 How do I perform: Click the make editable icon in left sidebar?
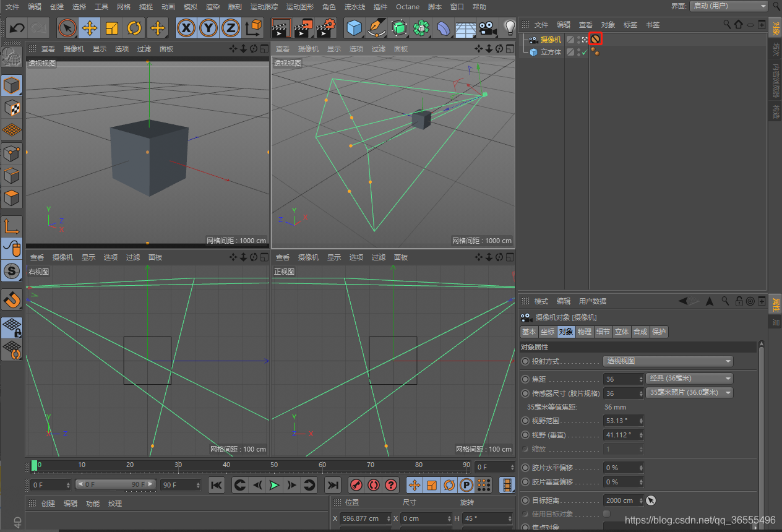(12, 57)
